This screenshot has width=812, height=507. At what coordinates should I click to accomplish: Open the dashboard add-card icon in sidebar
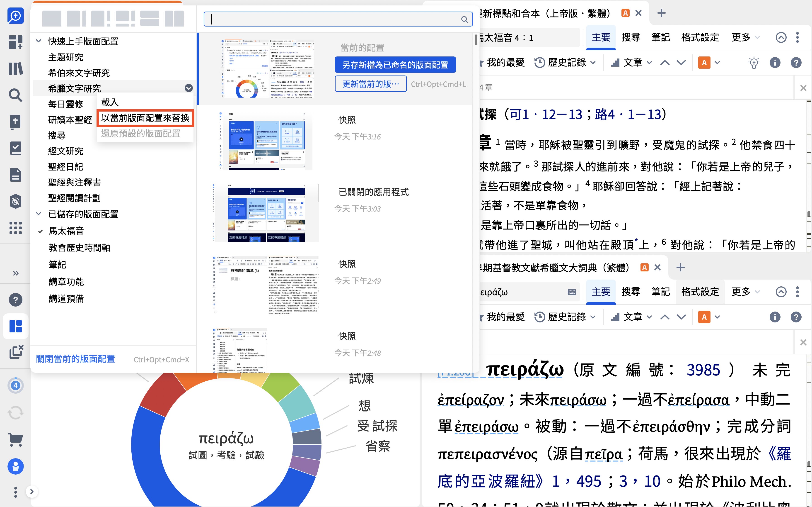[15, 42]
